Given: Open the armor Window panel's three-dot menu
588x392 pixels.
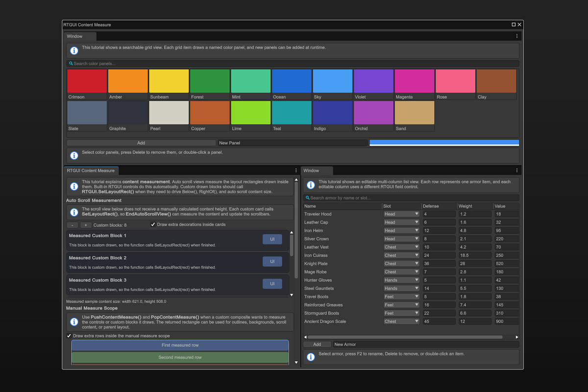Looking at the screenshot, I should 517,171.
